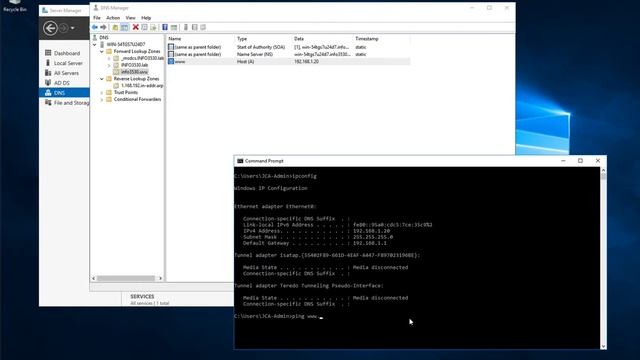Expand the Conditional Forwarders node
This screenshot has height=360, width=640.
[x=102, y=100]
